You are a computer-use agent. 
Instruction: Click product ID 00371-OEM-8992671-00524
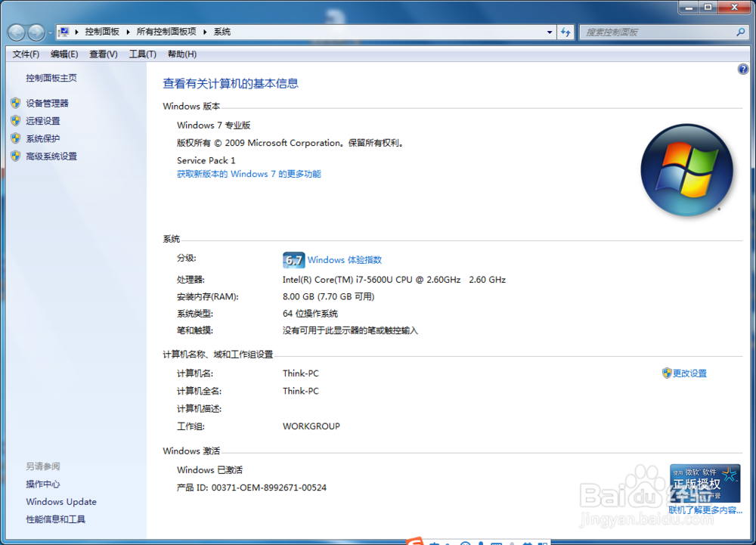(269, 488)
